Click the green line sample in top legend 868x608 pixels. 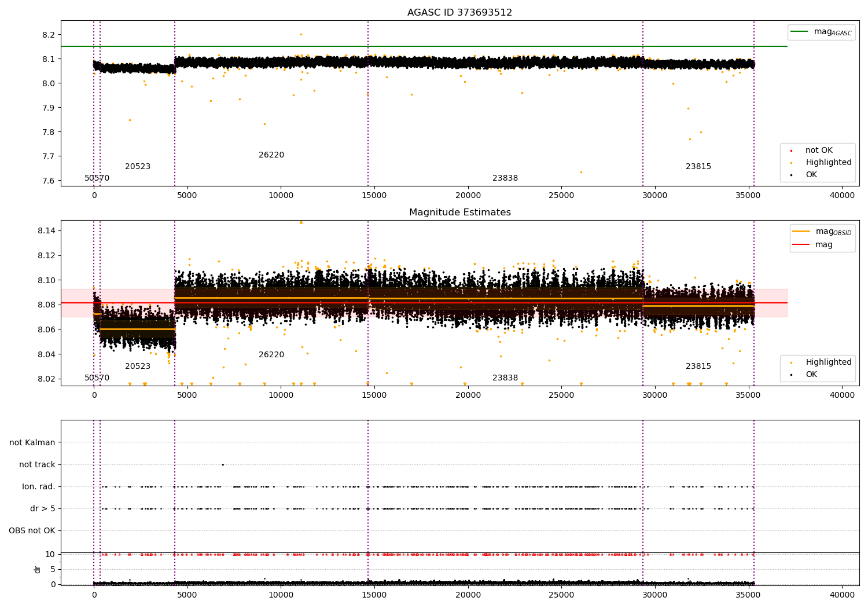click(x=800, y=32)
